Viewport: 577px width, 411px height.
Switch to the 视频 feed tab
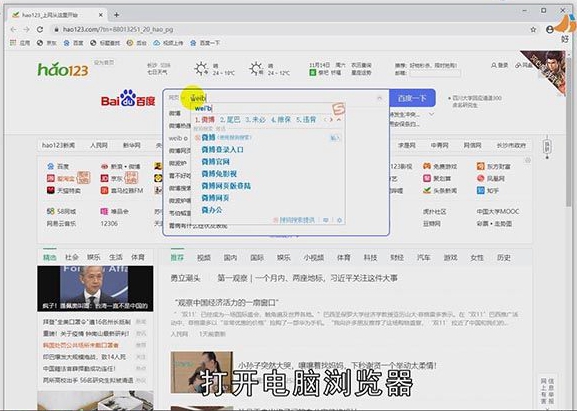click(x=203, y=258)
